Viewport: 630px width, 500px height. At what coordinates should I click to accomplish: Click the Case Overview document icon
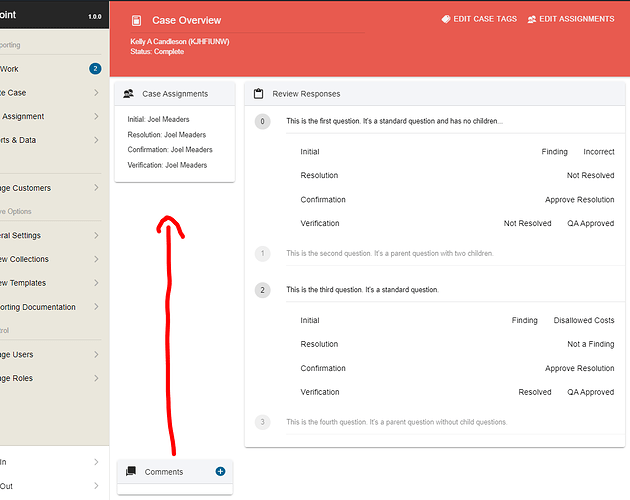click(136, 20)
